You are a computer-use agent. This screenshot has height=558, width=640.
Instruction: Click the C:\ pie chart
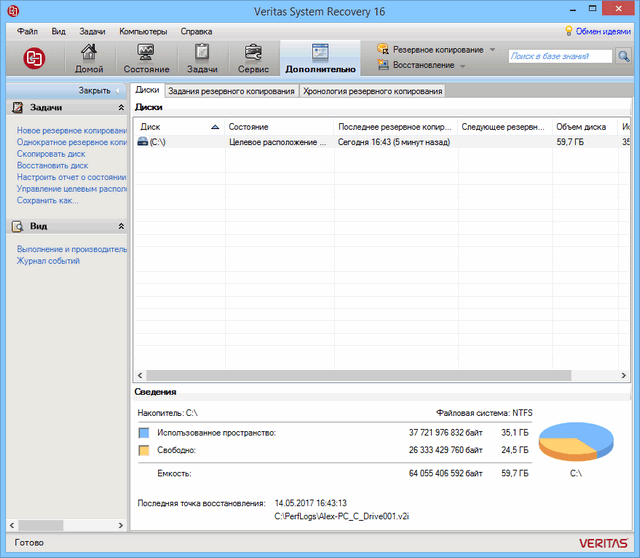[x=576, y=441]
